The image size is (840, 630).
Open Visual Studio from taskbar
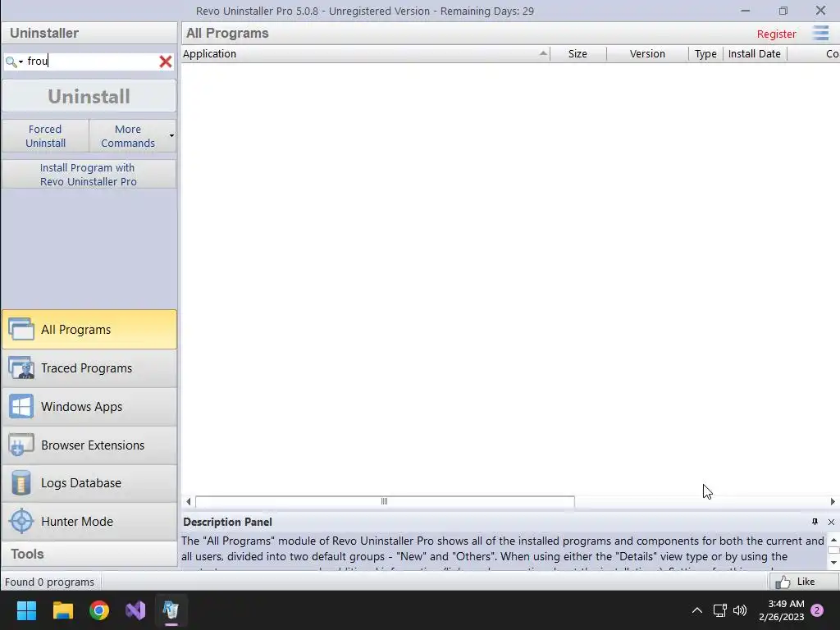pyautogui.click(x=135, y=610)
